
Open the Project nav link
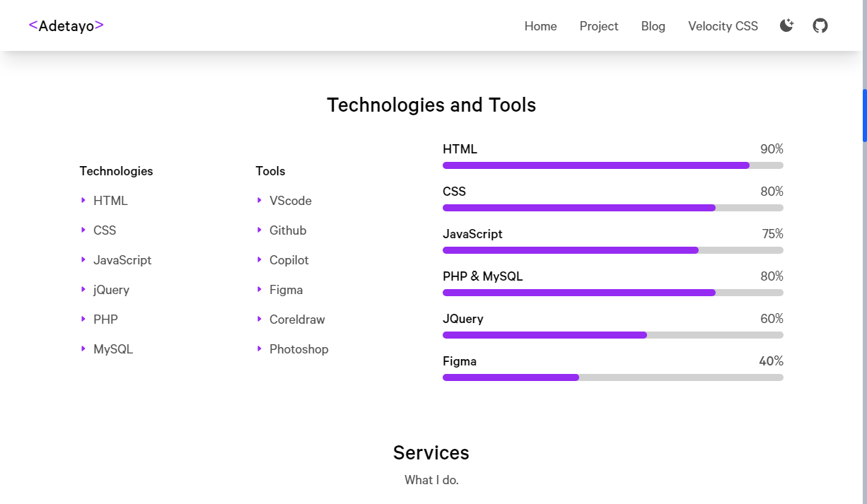click(x=599, y=26)
